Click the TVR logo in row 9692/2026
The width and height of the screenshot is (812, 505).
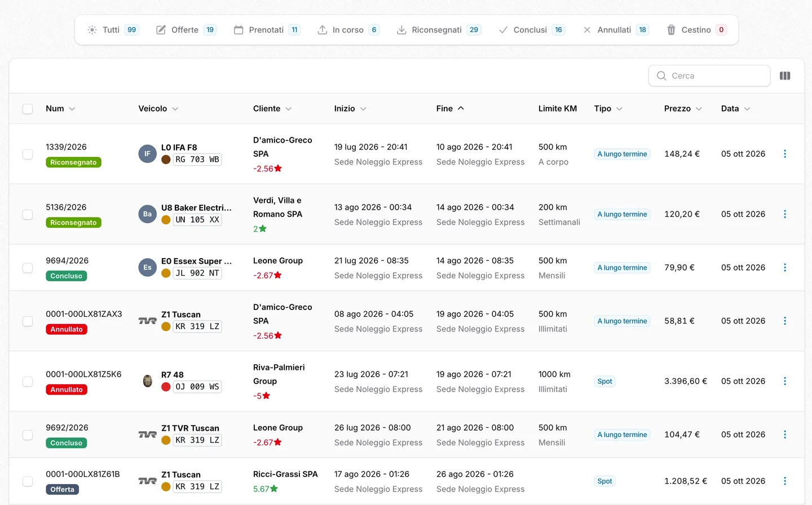(147, 435)
